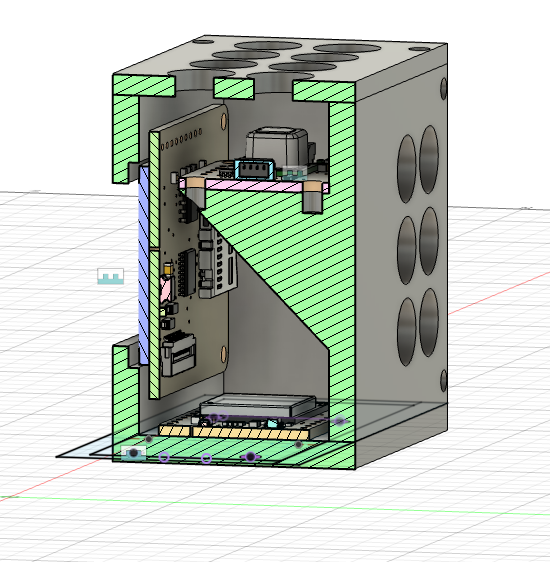Select the blue display panel cross-section

coord(144,265)
